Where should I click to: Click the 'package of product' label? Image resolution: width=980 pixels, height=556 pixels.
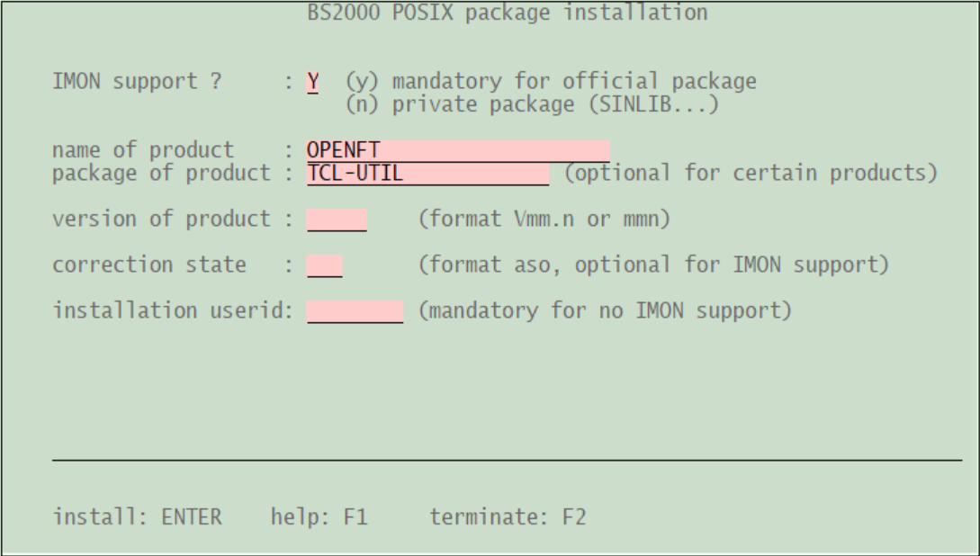coord(160,173)
